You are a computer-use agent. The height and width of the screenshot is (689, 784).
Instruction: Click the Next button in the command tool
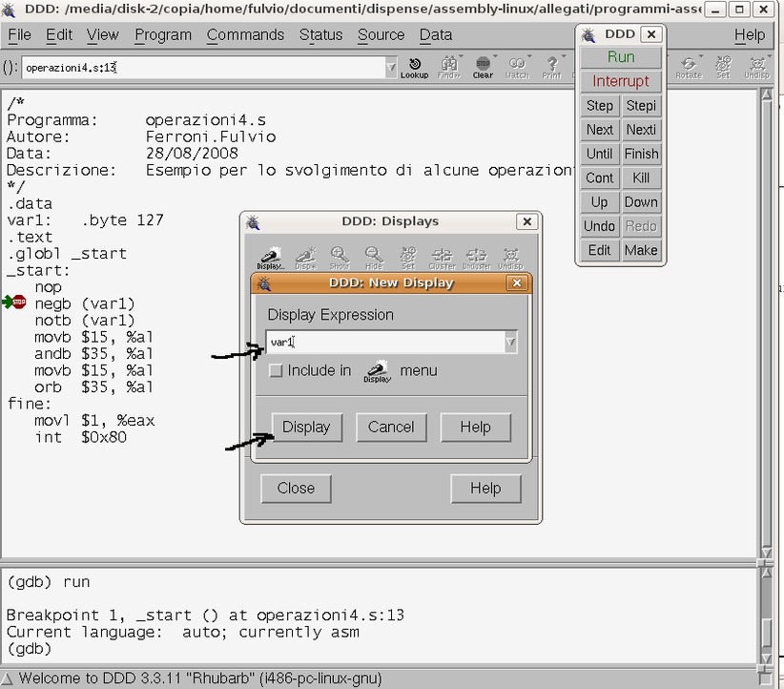600,130
